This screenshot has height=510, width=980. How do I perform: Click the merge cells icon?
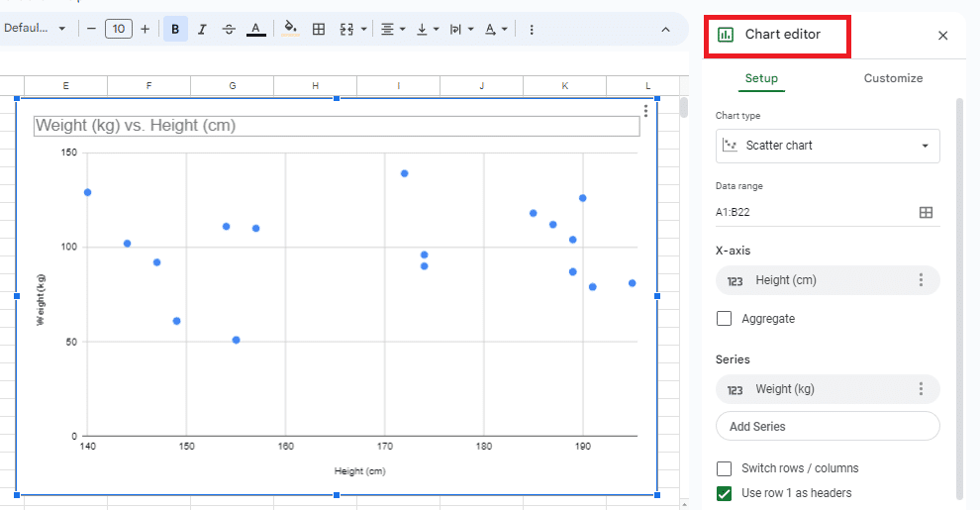point(346,30)
